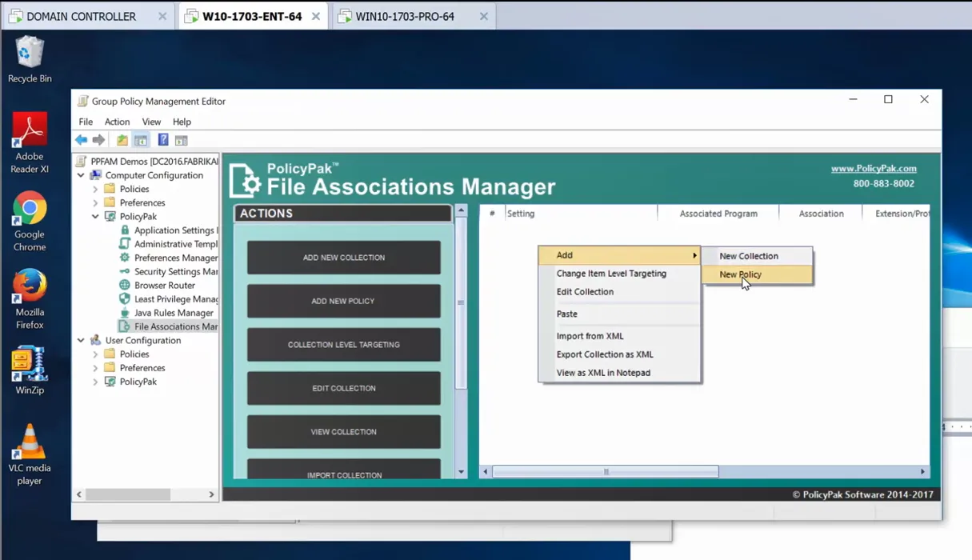The image size is (972, 560).
Task: Choose Import from XML
Action: click(619, 336)
